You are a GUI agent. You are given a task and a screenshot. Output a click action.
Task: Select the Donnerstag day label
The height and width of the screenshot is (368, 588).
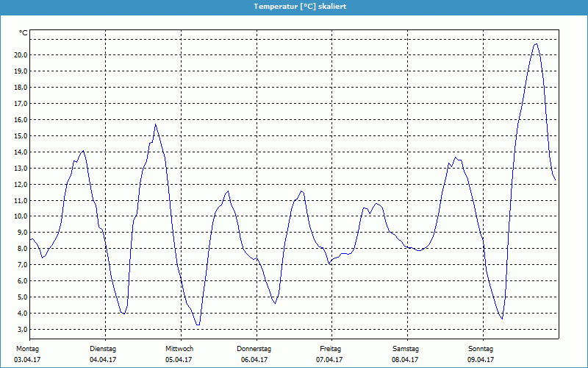[254, 348]
